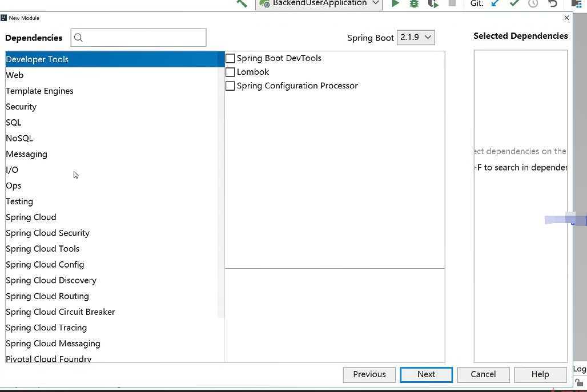This screenshot has height=392, width=587.
Task: Click Run with Coverage icon
Action: coord(433,3)
